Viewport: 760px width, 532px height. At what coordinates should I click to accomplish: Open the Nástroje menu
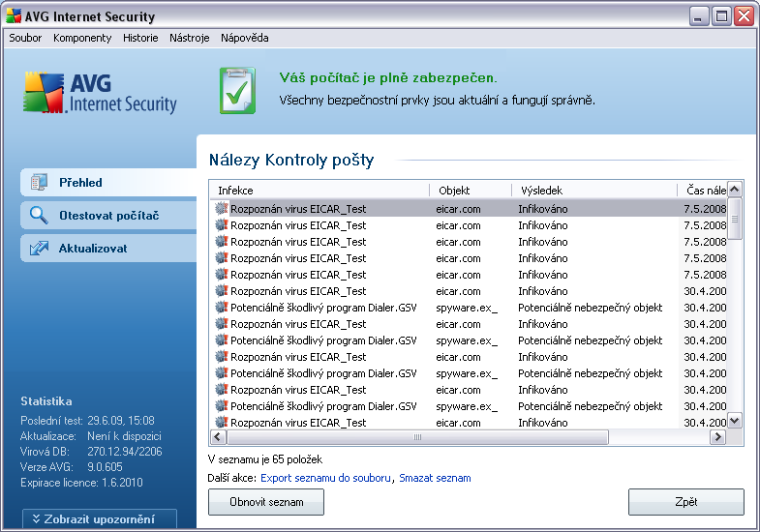pyautogui.click(x=190, y=38)
